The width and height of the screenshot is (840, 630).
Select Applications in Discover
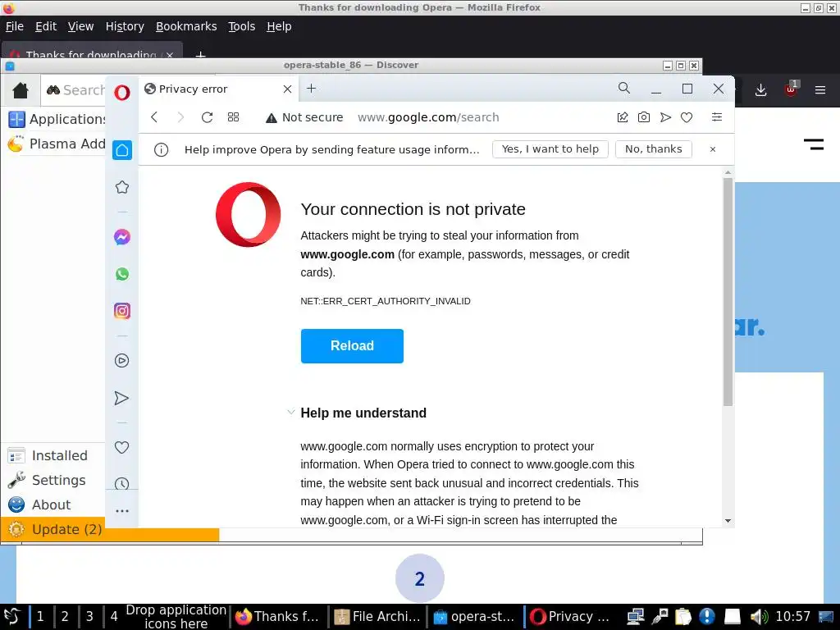(57, 119)
